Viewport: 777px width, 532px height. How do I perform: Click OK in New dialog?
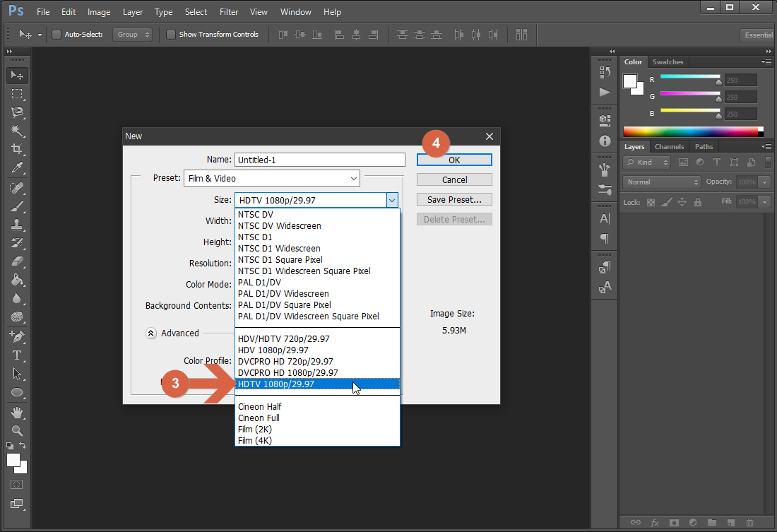click(x=454, y=160)
